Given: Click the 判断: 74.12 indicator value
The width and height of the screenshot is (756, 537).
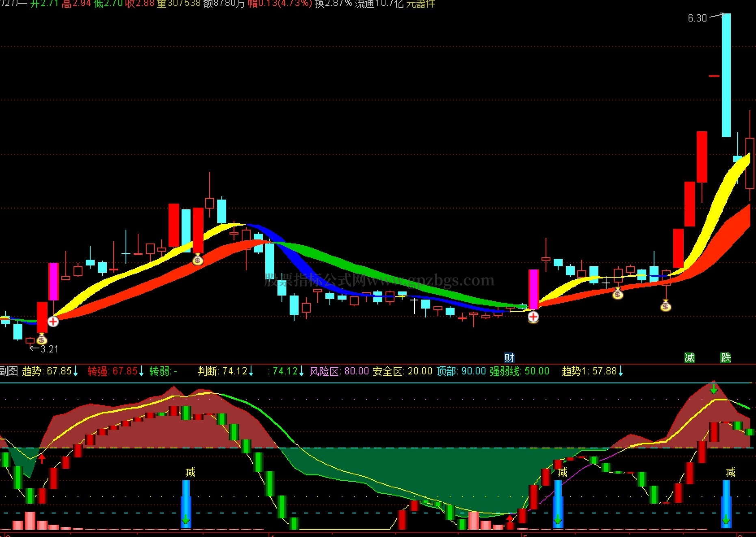Looking at the screenshot, I should (x=225, y=371).
